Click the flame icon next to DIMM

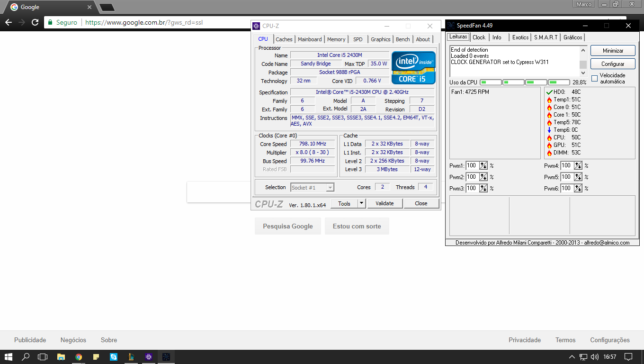[x=549, y=153]
